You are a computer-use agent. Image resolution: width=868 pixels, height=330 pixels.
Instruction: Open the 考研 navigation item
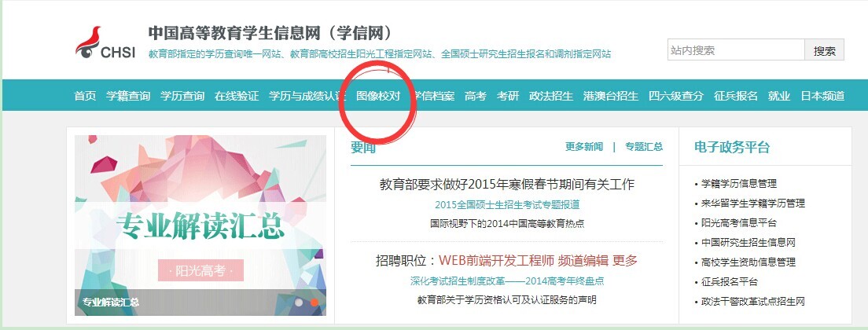[x=508, y=96]
